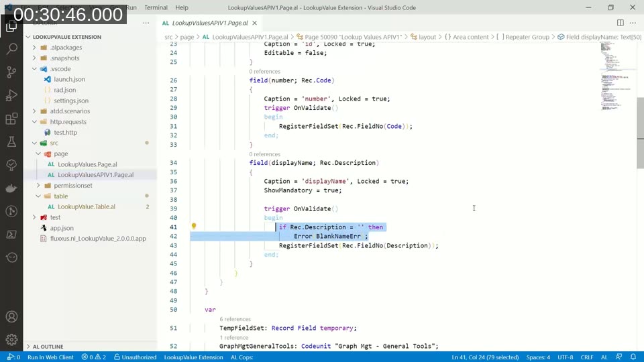Click the 'page' breadcrumb segment
The height and width of the screenshot is (362, 644).
pos(187,37)
